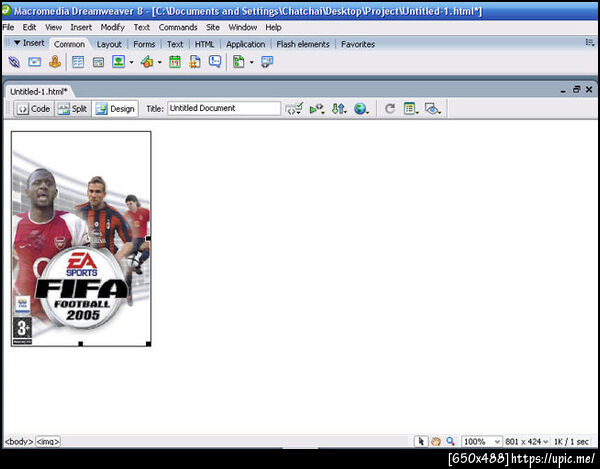Screen dimensions: 600x469
Task: Click the Media insert icon
Action: click(147, 62)
